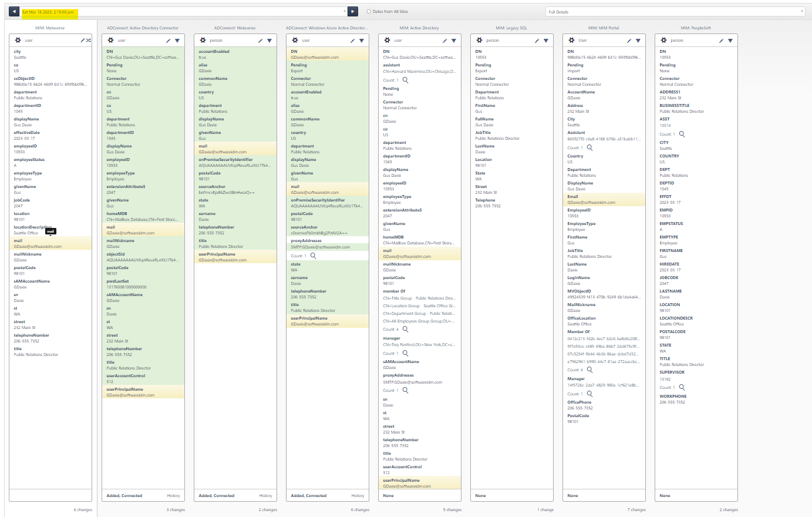Click pencil icon in ADConnect: Windows Azure panel

(352, 41)
